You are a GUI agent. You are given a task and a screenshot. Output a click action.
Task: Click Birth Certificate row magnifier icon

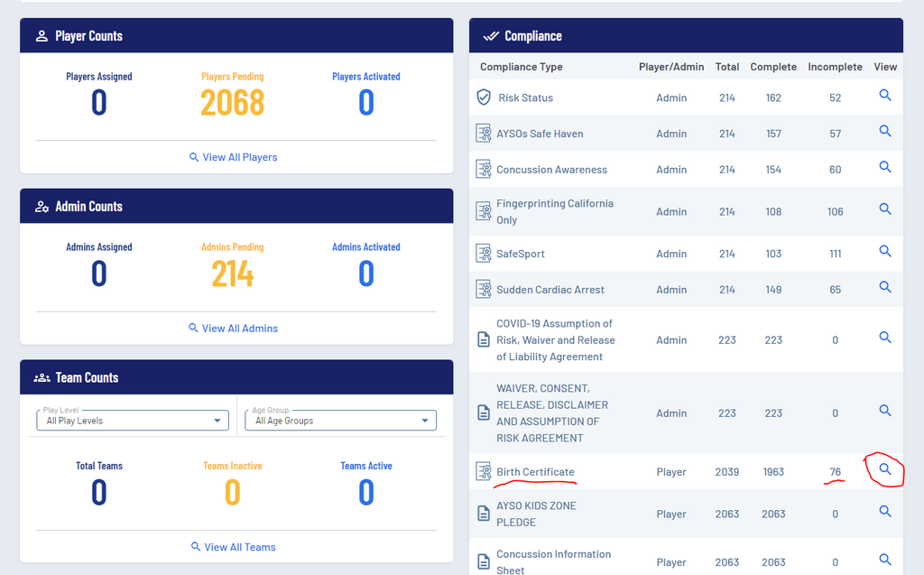tap(885, 469)
